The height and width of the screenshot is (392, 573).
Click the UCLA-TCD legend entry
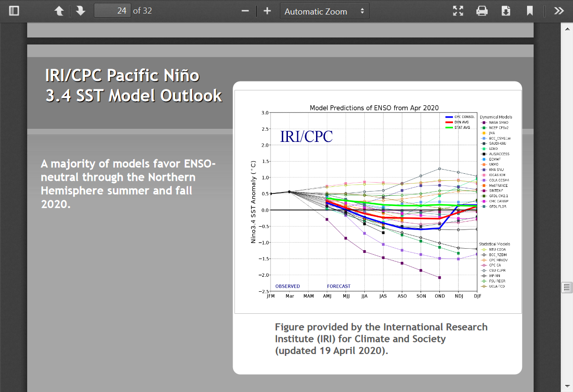pyautogui.click(x=493, y=286)
